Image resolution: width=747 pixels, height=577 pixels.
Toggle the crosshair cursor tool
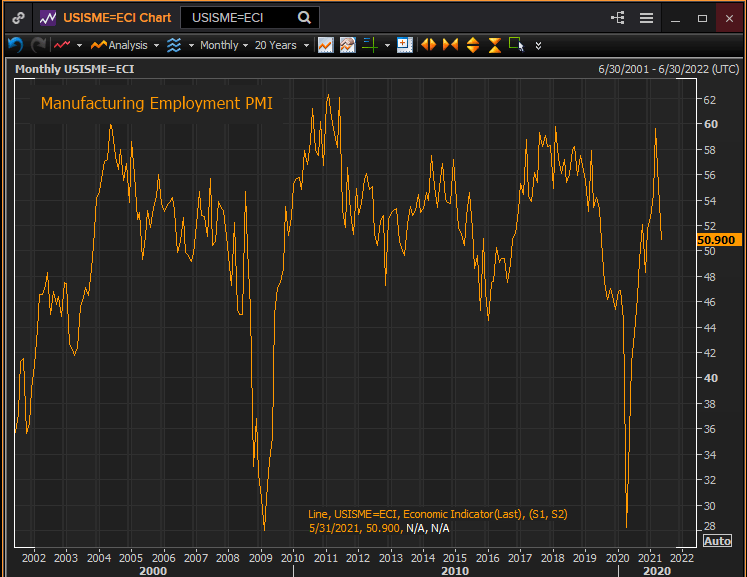tap(369, 45)
